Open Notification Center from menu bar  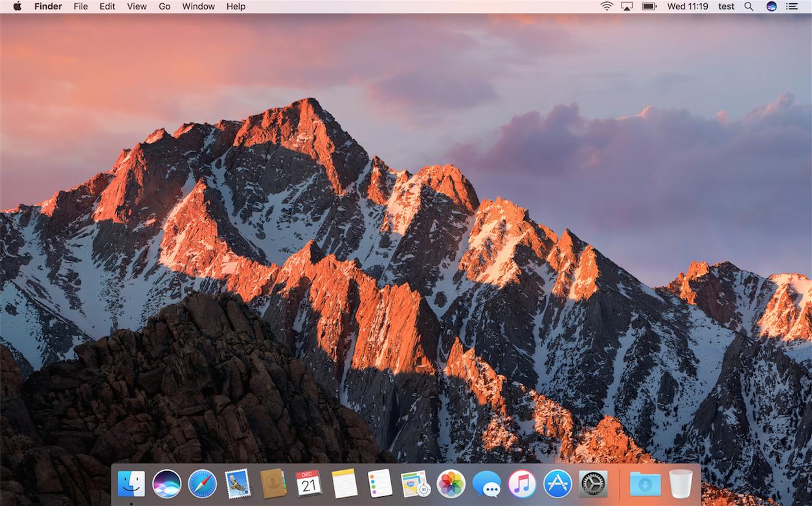coord(791,6)
